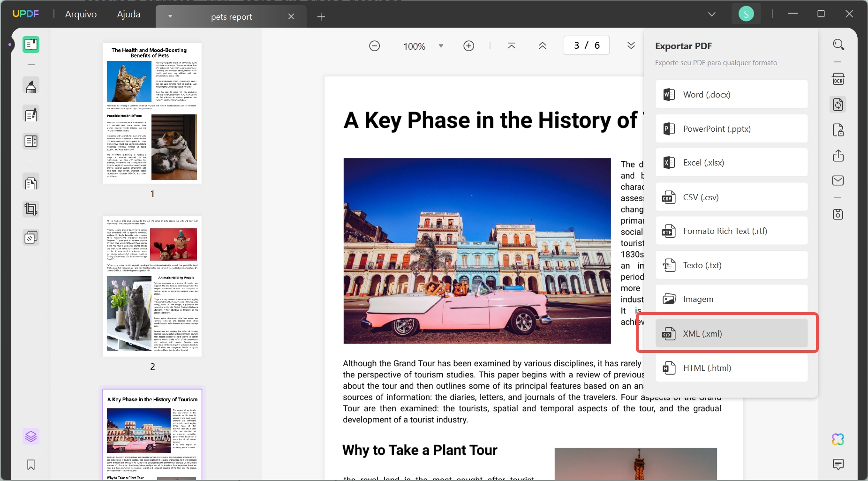Open the layers icon in left sidebar
868x481 pixels.
[x=31, y=436]
